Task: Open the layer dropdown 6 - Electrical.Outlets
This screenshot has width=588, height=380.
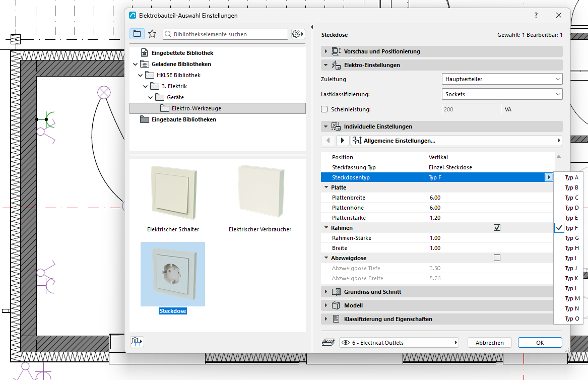Action: click(399, 343)
